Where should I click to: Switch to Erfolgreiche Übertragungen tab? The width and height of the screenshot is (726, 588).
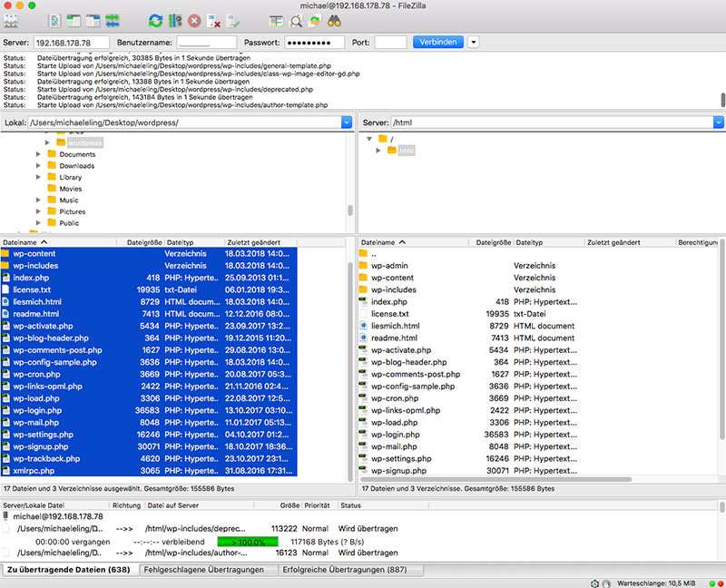point(345,570)
